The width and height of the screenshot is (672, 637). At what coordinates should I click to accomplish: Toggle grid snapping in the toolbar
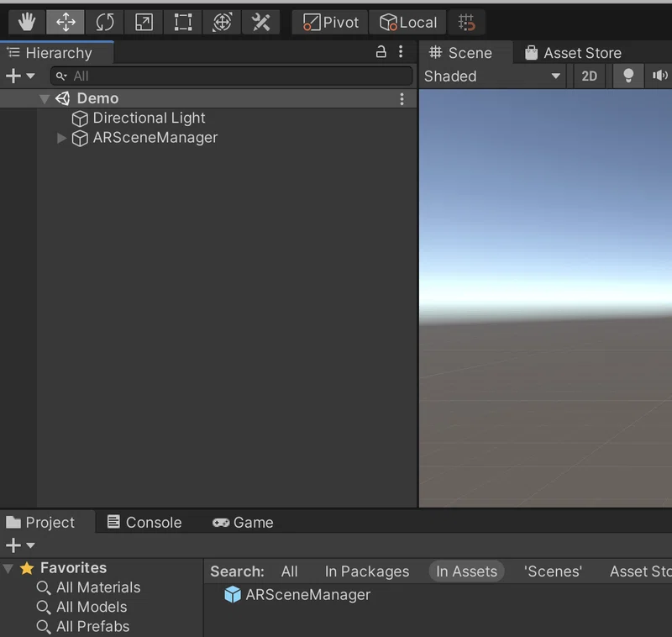coord(466,22)
